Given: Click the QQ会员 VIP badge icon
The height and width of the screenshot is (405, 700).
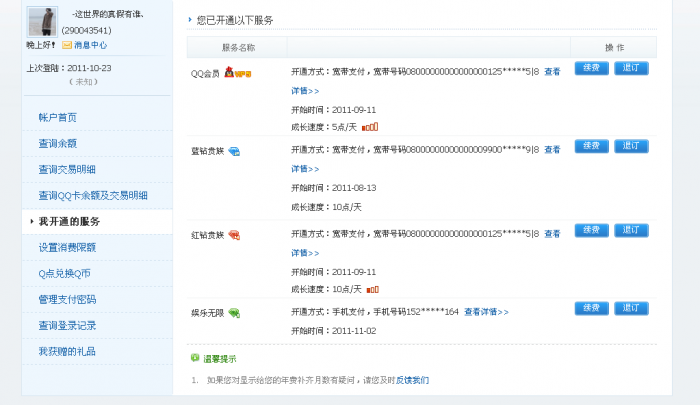Looking at the screenshot, I should [x=238, y=72].
